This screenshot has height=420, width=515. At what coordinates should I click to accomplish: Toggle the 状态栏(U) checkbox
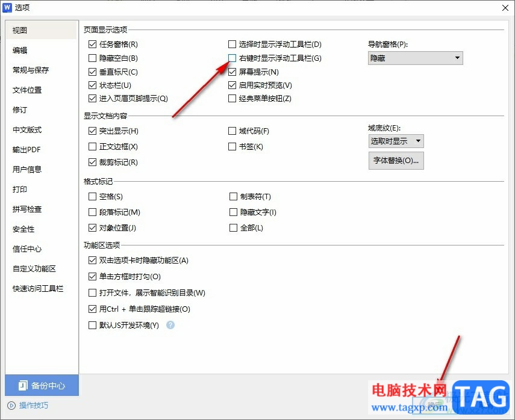92,85
